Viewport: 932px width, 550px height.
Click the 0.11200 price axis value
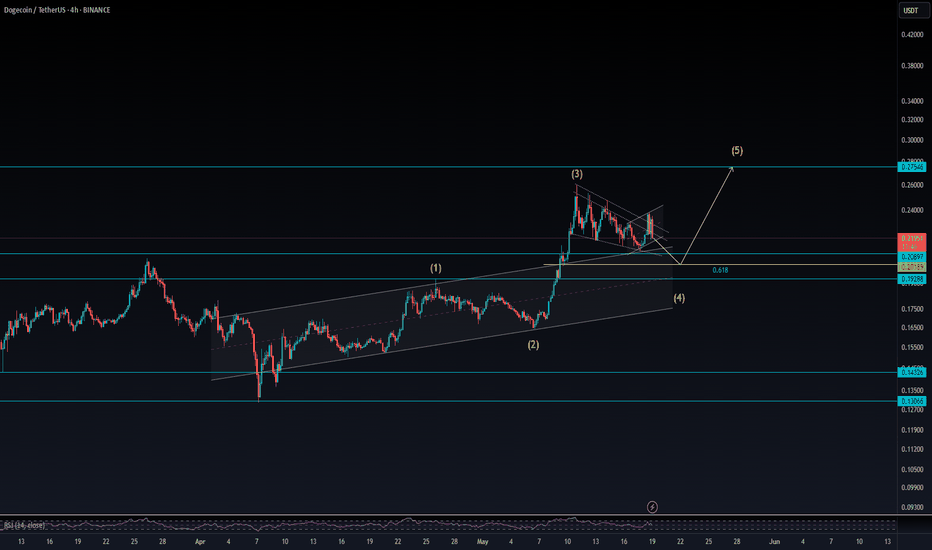coord(912,450)
